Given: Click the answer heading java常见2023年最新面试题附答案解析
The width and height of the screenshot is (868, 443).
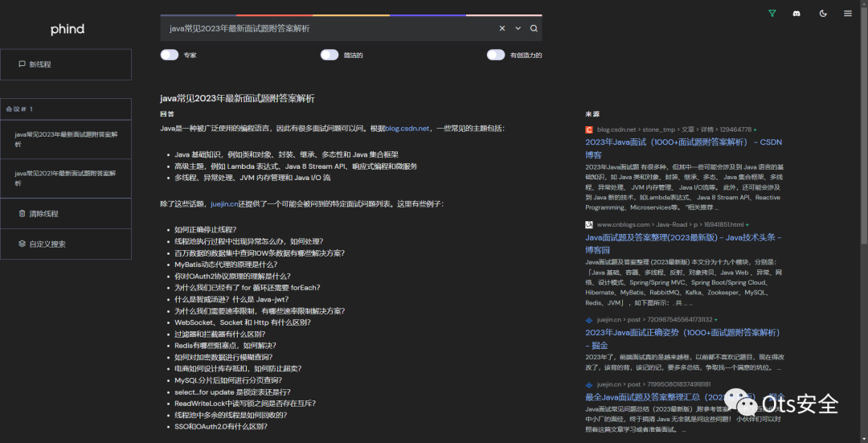Looking at the screenshot, I should point(237,99).
